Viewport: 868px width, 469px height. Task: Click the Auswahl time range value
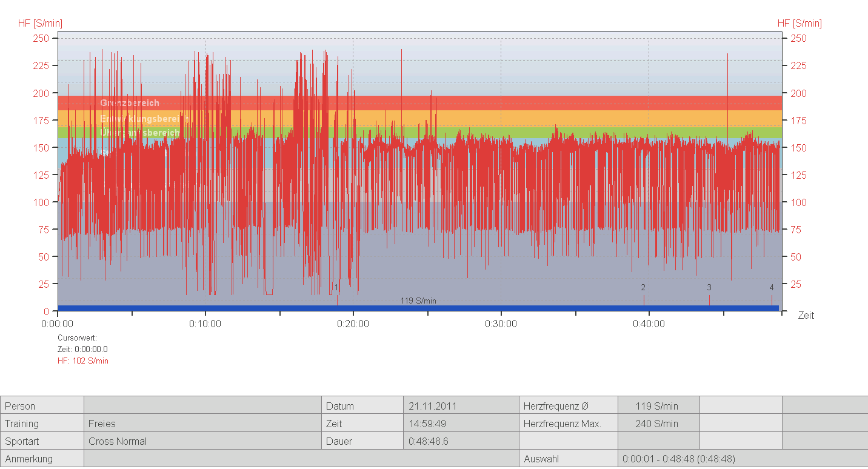[679, 459]
